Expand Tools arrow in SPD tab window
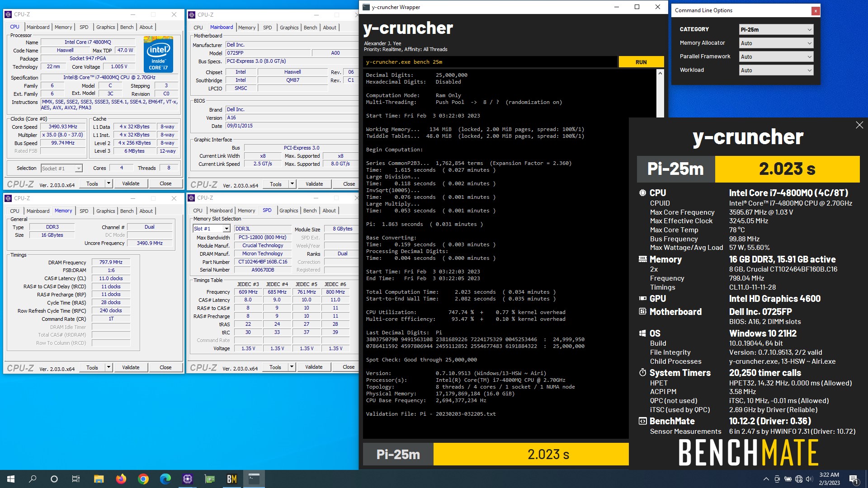The width and height of the screenshot is (868, 488). (x=292, y=367)
